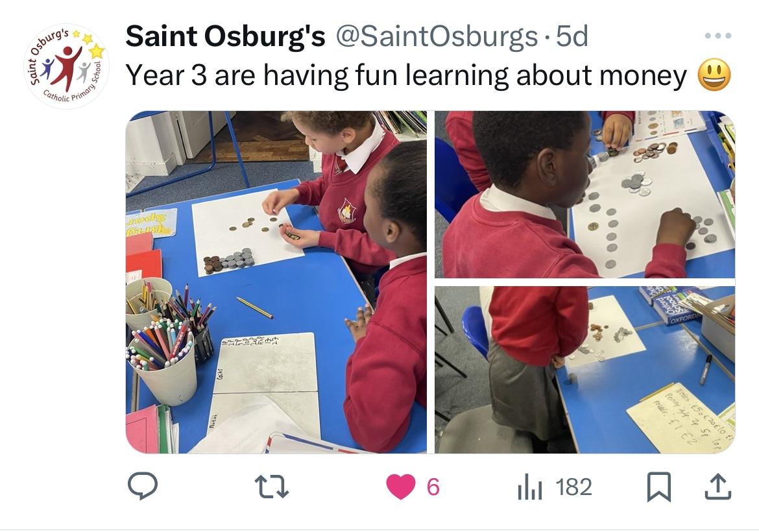Open top-right photo of boy sorting coins
The height and width of the screenshot is (532, 759).
pos(584,194)
